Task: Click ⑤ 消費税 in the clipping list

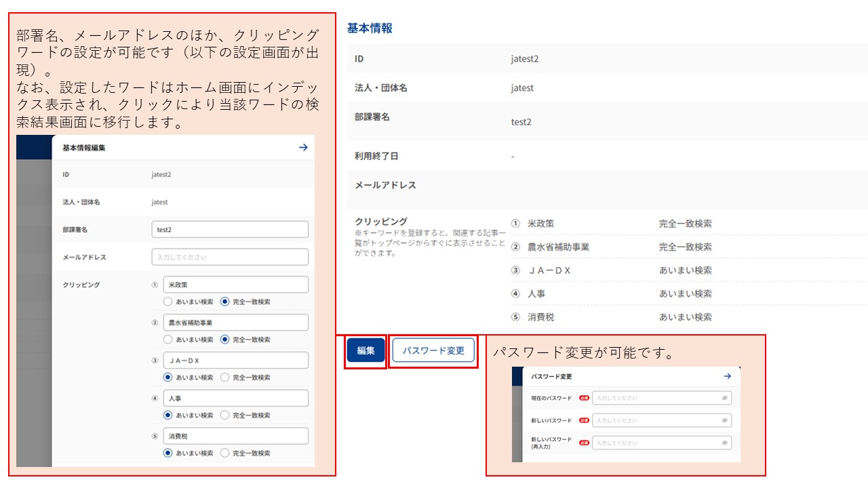Action: [532, 317]
